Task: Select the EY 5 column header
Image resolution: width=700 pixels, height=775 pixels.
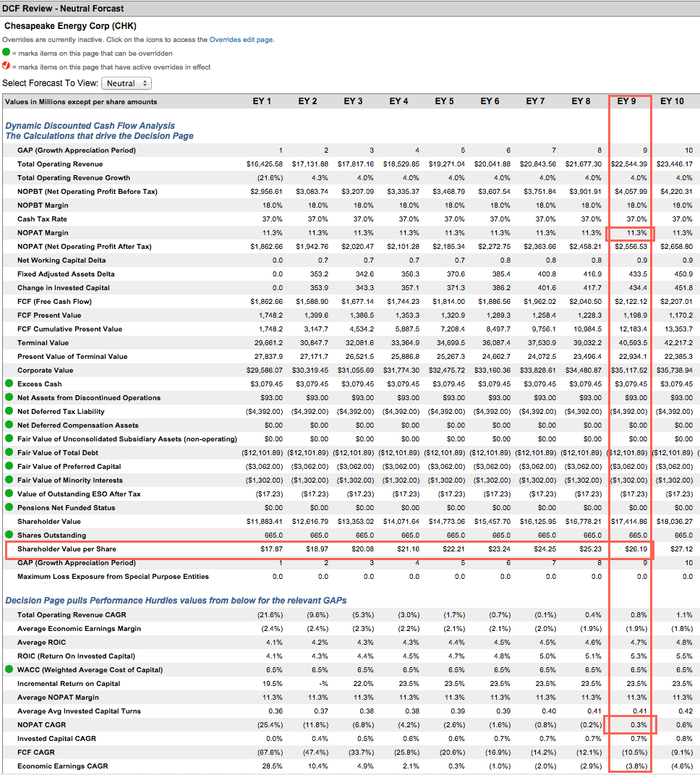Action: click(444, 101)
